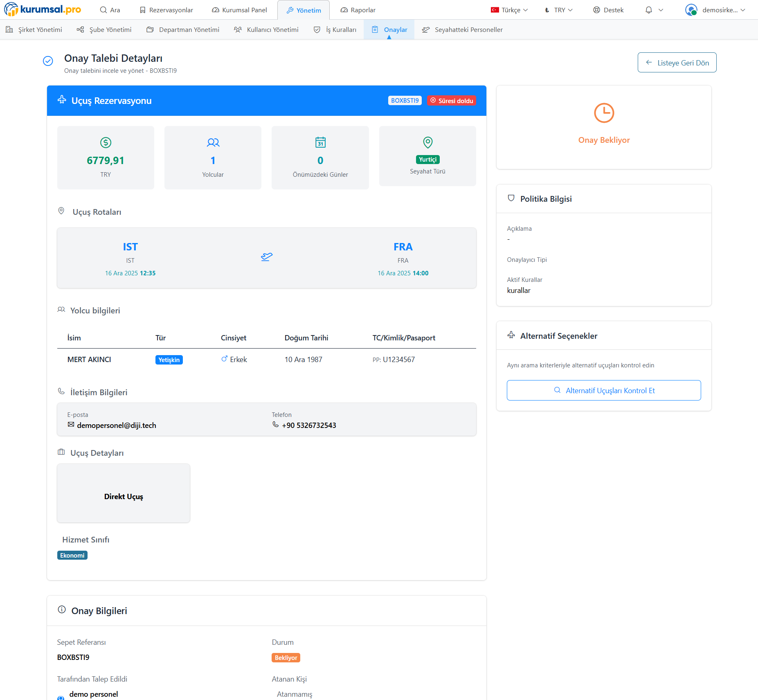Click the Yurtiçi travel type badge
758x700 pixels.
click(x=427, y=160)
